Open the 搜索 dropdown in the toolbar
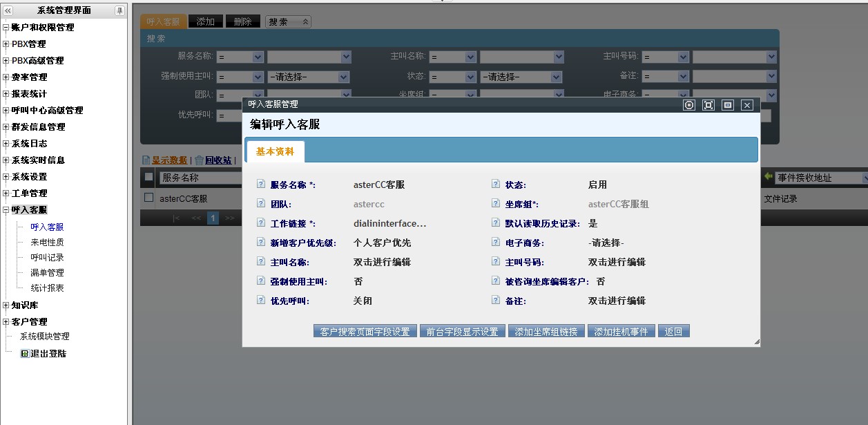This screenshot has height=425, width=868. coord(288,22)
